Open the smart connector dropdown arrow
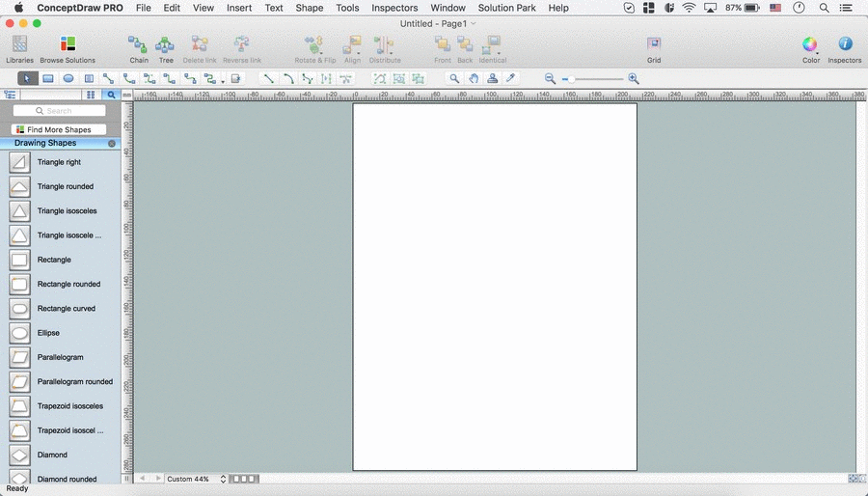 223,81
